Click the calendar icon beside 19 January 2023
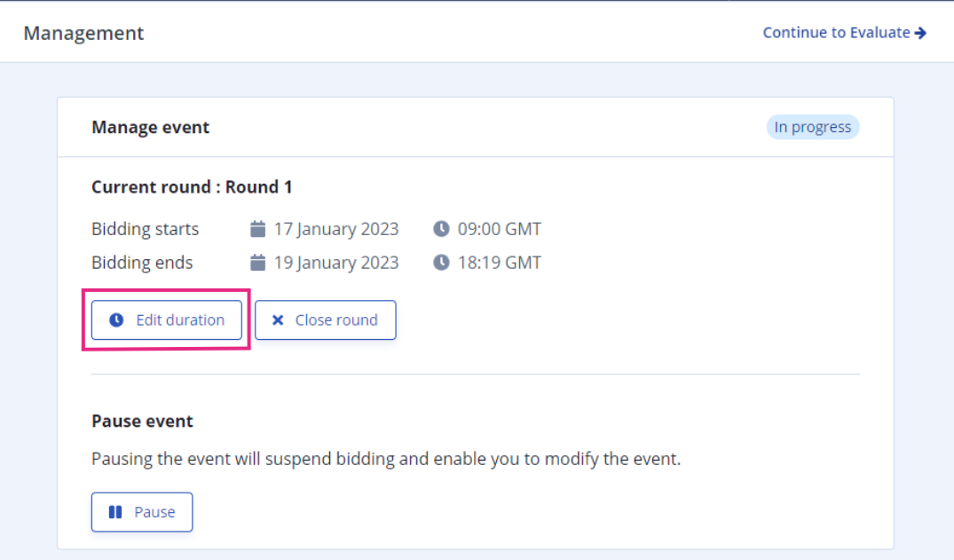Image resolution: width=954 pixels, height=560 pixels. point(258,263)
